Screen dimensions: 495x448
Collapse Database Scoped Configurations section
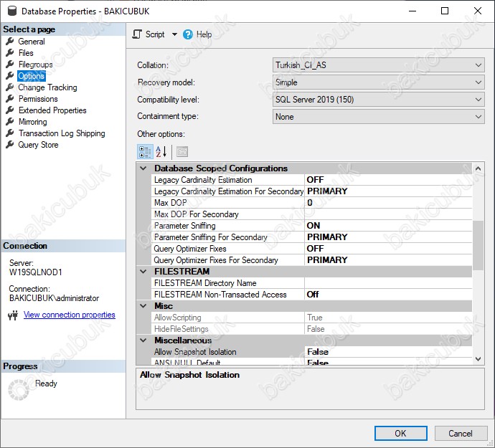143,168
